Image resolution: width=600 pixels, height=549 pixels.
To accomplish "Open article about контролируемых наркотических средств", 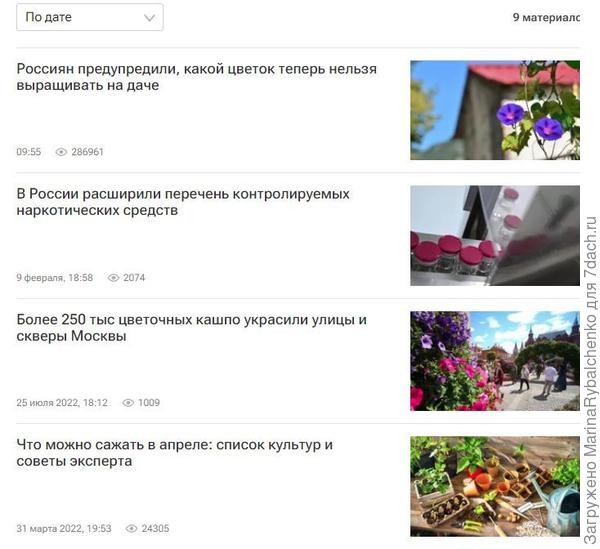I will click(183, 202).
